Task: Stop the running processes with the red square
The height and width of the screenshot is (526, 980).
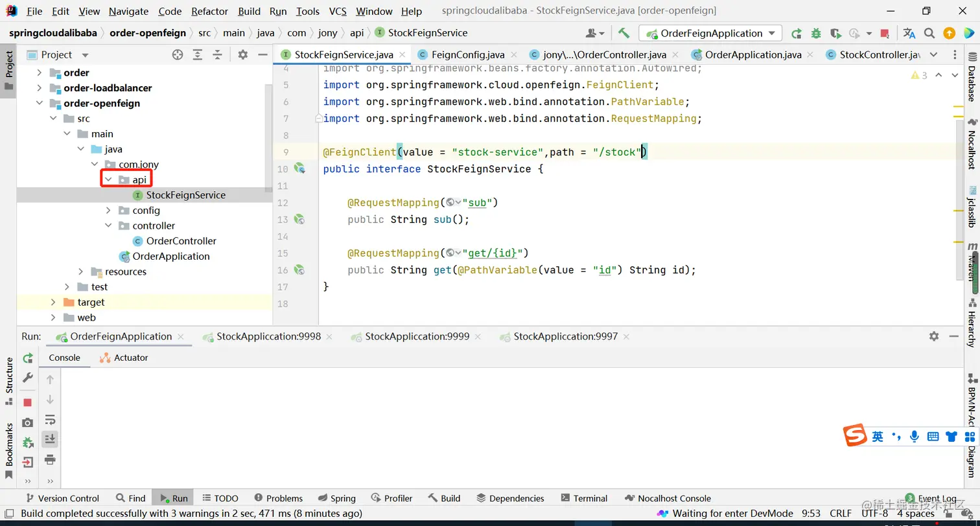Action: point(885,33)
